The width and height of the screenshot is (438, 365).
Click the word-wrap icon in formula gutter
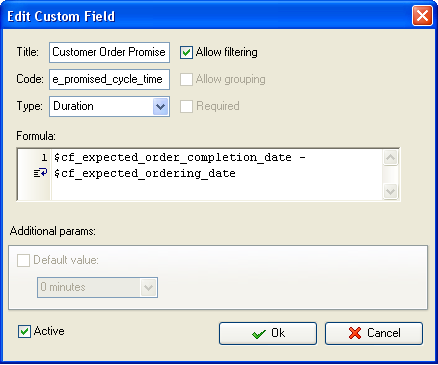(40, 173)
